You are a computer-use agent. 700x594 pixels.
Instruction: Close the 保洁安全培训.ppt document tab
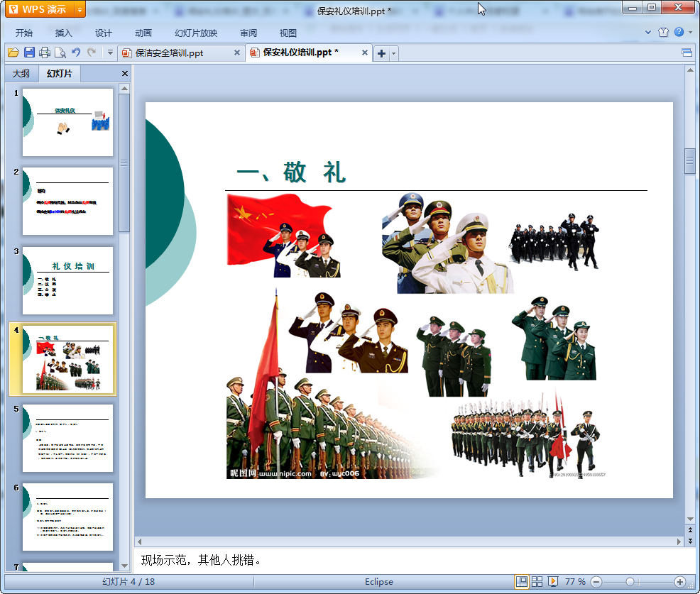(237, 53)
